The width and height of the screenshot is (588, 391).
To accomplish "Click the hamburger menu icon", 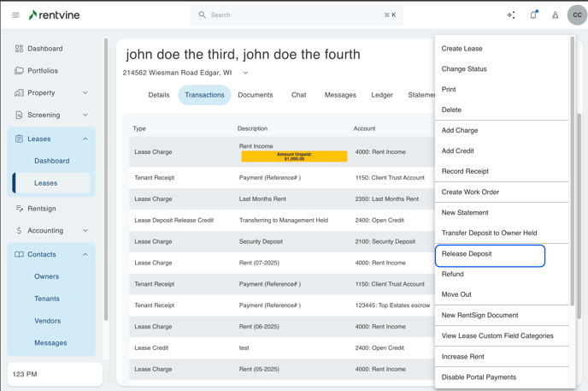I will (x=15, y=15).
